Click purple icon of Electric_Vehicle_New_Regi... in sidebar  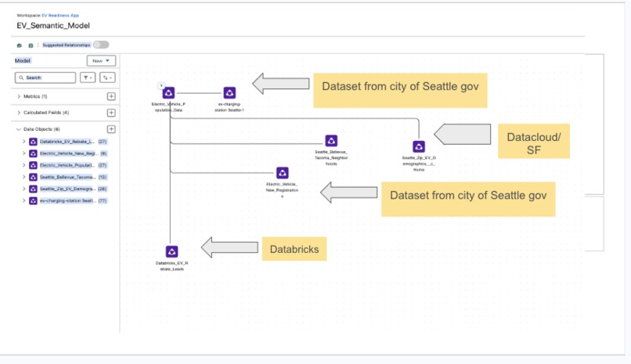34,153
